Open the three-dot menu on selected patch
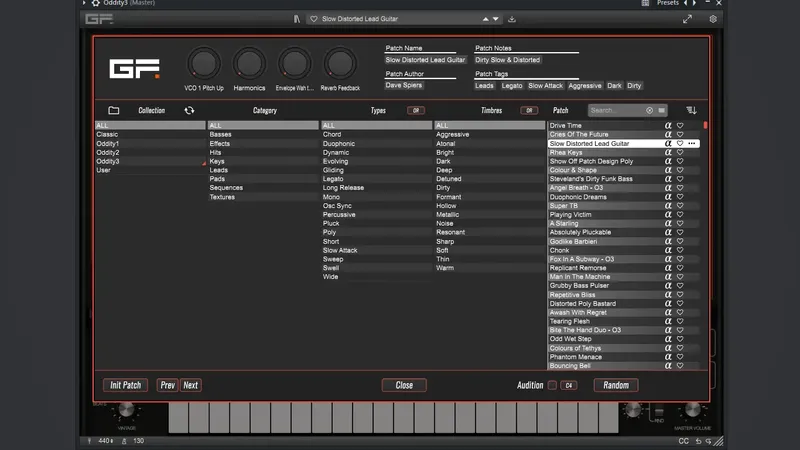 coord(692,144)
